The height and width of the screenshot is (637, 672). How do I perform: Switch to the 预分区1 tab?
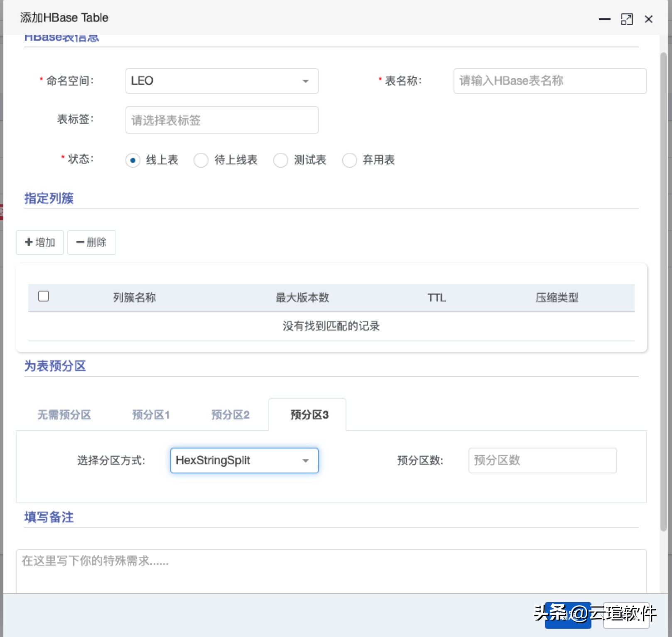(150, 414)
